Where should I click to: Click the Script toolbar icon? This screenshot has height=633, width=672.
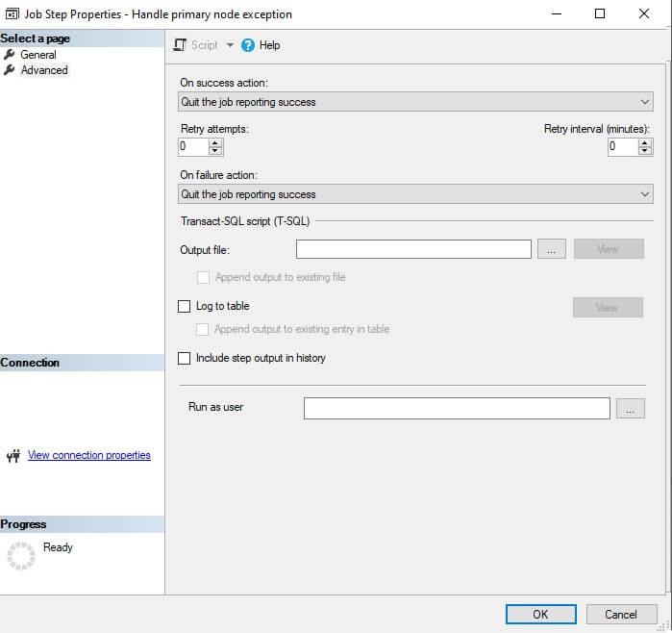pos(180,45)
